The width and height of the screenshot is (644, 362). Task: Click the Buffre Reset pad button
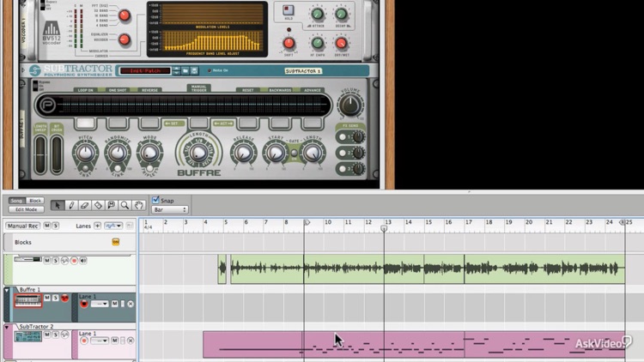point(248,124)
